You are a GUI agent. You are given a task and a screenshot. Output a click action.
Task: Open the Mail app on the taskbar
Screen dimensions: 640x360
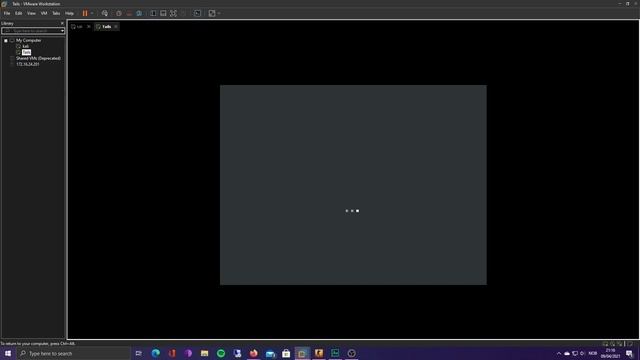[x=270, y=353]
